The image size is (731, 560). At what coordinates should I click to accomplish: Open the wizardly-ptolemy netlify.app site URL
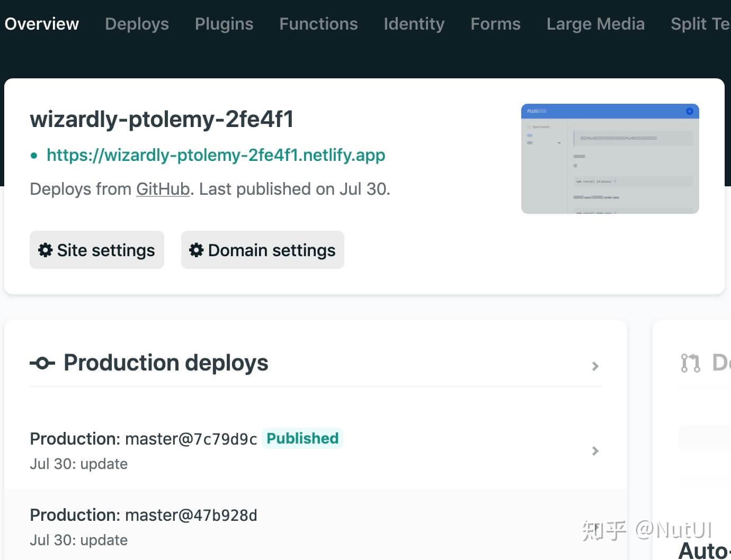tap(216, 155)
